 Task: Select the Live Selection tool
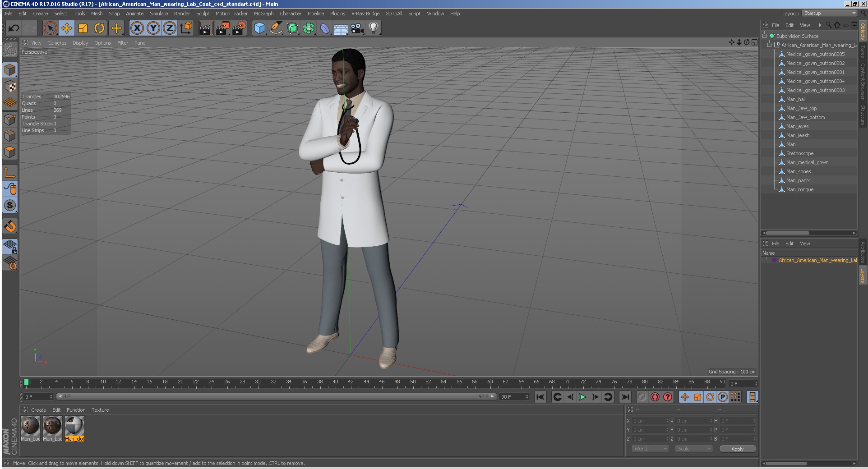pyautogui.click(x=51, y=28)
